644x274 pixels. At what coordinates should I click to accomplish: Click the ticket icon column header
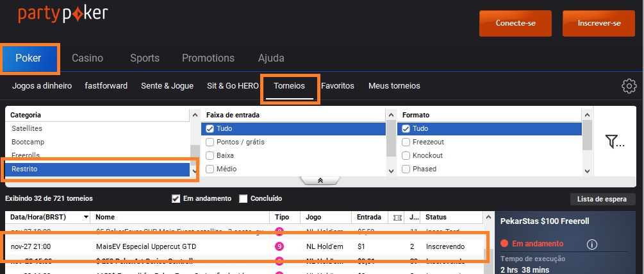[x=397, y=218]
